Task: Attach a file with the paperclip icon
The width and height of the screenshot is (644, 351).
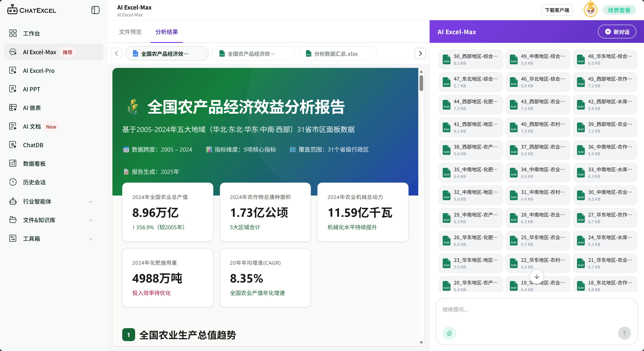Action: 449,333
